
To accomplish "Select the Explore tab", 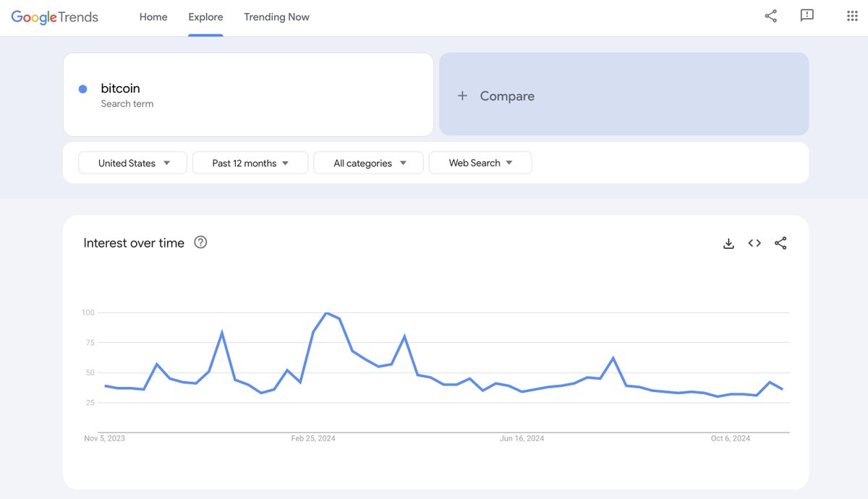I will [x=205, y=17].
